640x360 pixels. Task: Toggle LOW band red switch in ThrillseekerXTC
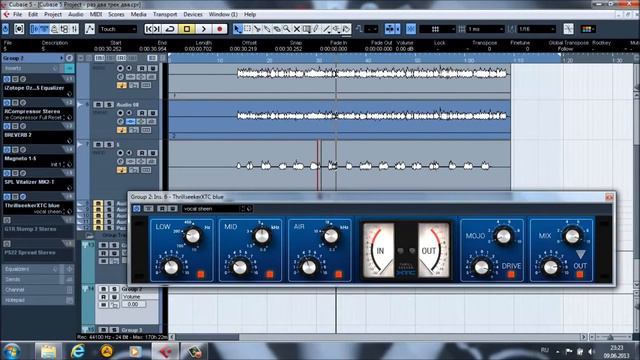coord(201,274)
